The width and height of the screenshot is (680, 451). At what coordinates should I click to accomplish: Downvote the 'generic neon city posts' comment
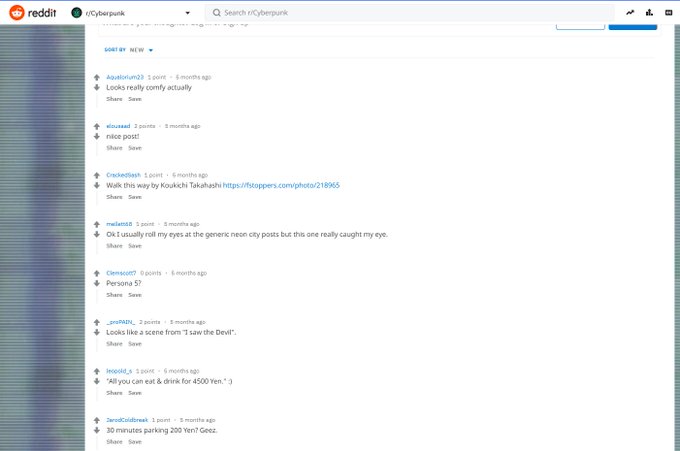(x=97, y=235)
